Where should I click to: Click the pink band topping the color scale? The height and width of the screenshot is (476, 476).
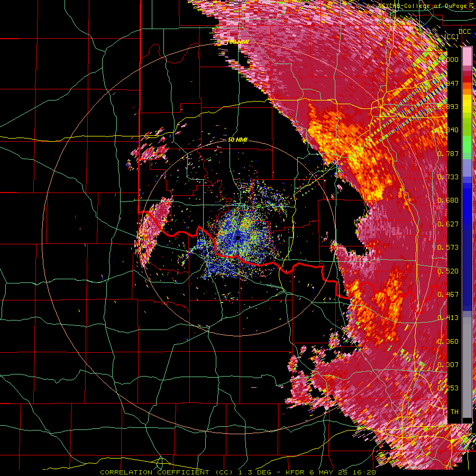coord(467,57)
